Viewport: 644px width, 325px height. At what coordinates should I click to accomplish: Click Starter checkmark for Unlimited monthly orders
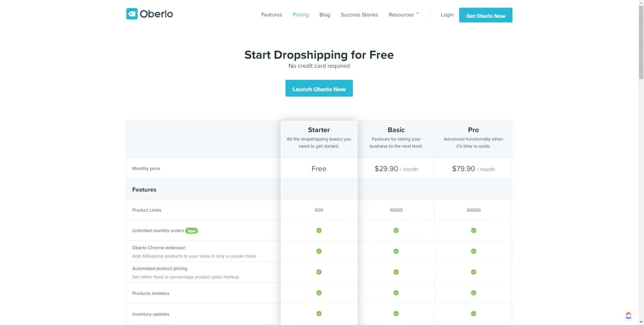click(319, 230)
